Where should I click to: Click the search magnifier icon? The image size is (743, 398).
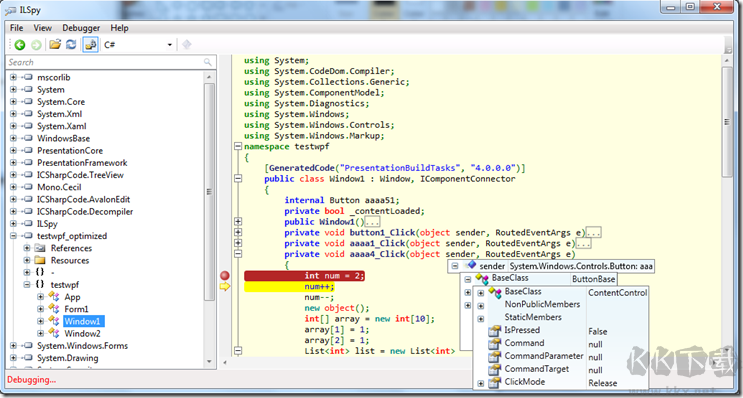(208, 62)
